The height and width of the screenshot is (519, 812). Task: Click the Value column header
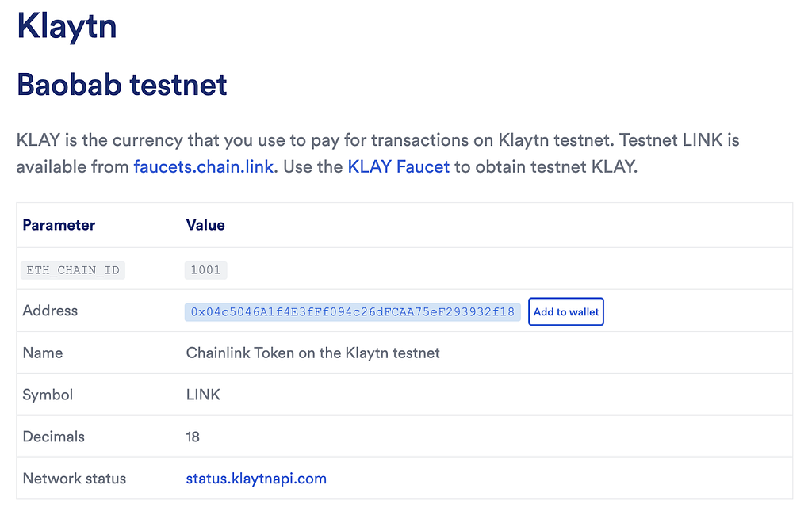tap(205, 224)
